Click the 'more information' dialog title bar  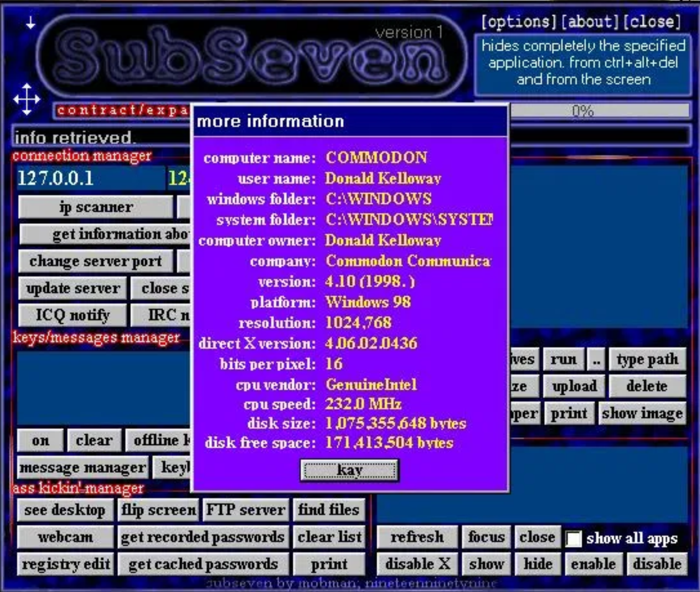pyautogui.click(x=350, y=121)
